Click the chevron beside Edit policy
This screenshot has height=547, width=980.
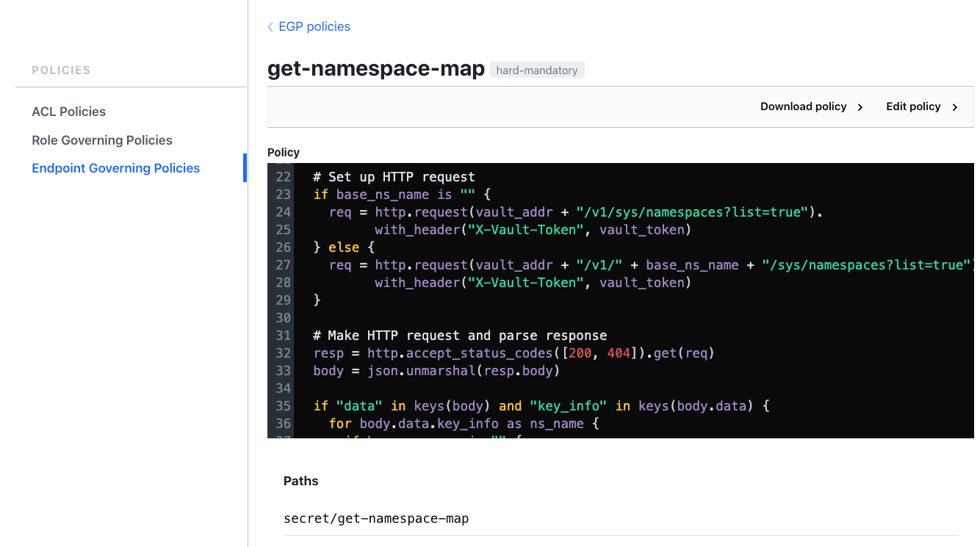[x=955, y=107]
